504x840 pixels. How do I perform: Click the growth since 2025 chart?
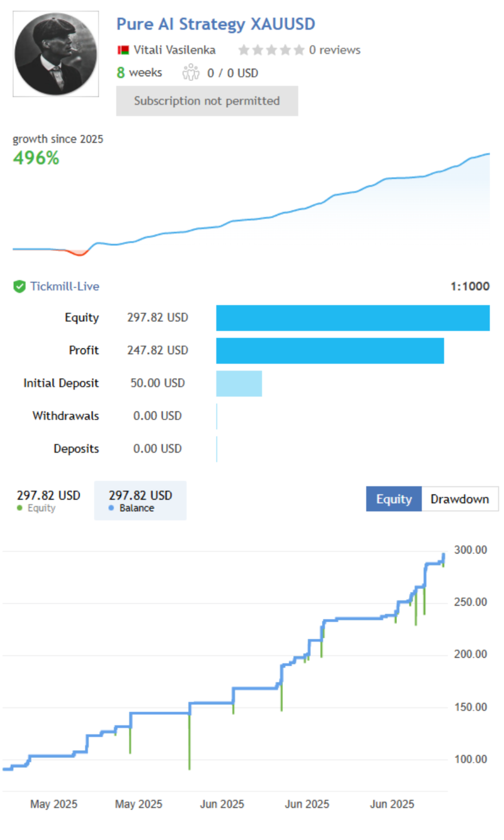point(251,205)
